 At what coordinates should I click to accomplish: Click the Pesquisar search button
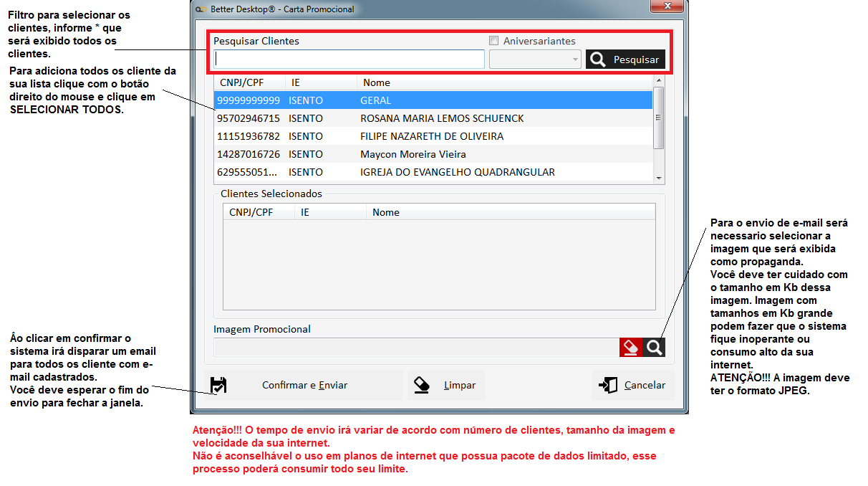click(626, 59)
